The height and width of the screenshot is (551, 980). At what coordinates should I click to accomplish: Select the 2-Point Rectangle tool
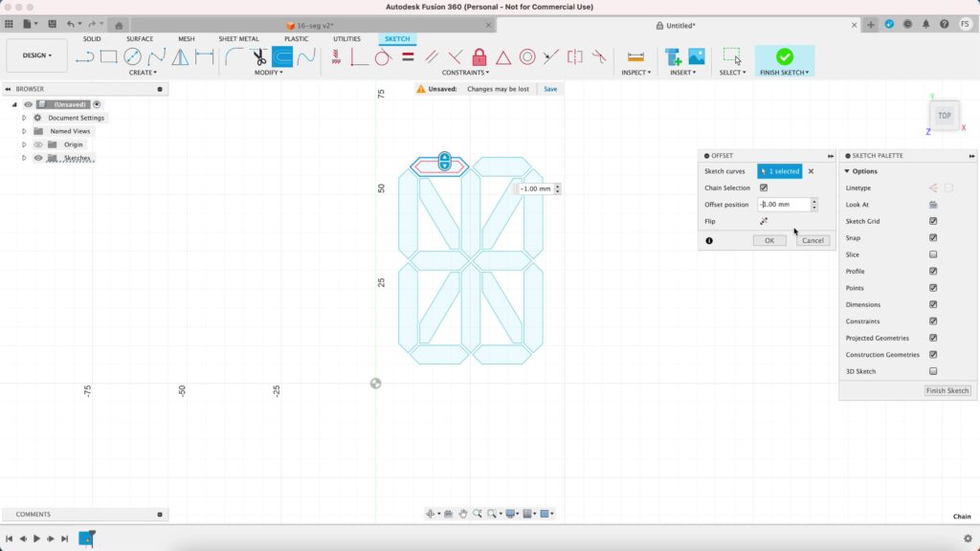coord(109,57)
